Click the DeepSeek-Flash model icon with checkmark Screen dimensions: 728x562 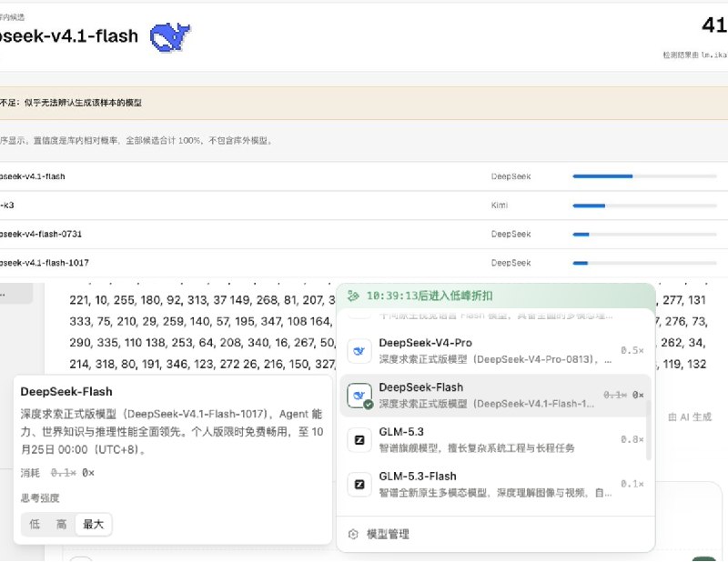coord(359,396)
